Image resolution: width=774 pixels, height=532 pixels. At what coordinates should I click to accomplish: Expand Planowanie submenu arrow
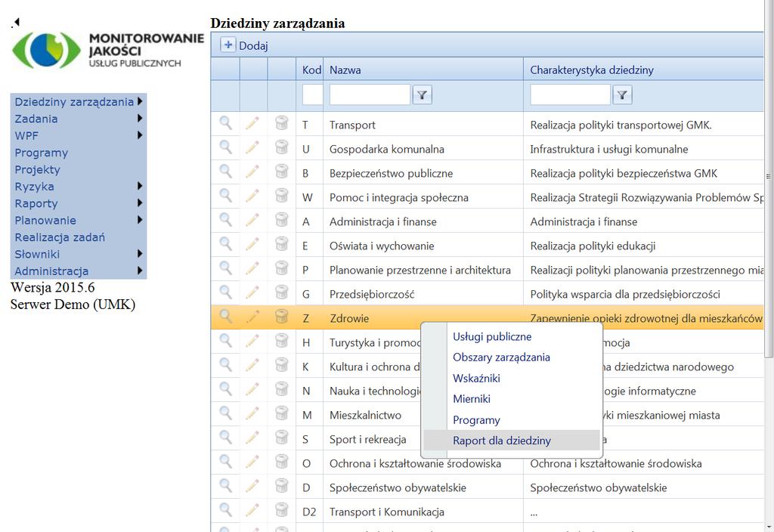(x=140, y=220)
